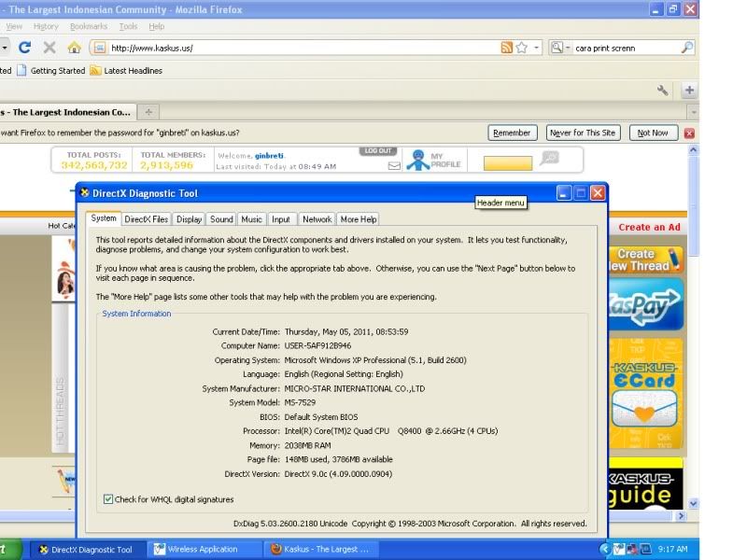Expand hidden system tray icons arrow
747x560 pixels.
604,549
